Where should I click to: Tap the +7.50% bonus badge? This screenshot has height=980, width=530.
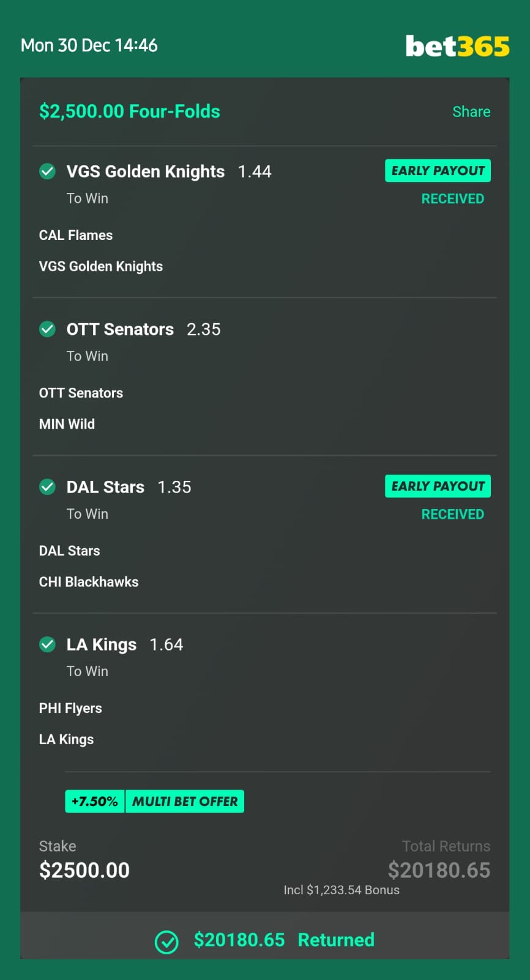pos(95,801)
